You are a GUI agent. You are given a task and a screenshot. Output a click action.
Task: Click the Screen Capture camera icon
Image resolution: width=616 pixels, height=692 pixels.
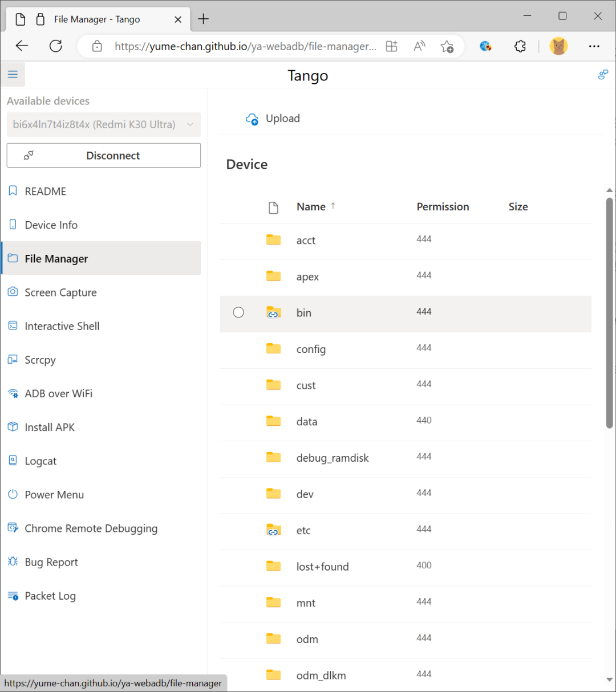point(13,292)
